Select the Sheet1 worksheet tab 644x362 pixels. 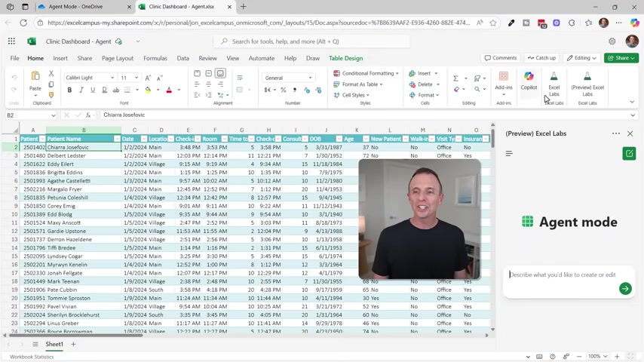coord(54,345)
